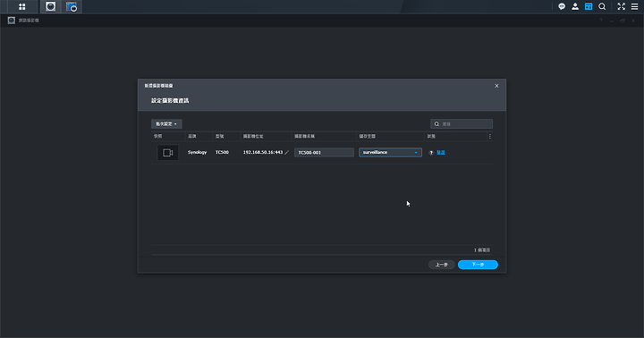The width and height of the screenshot is (644, 338).
Task: Click the status help question icon
Action: tap(431, 152)
